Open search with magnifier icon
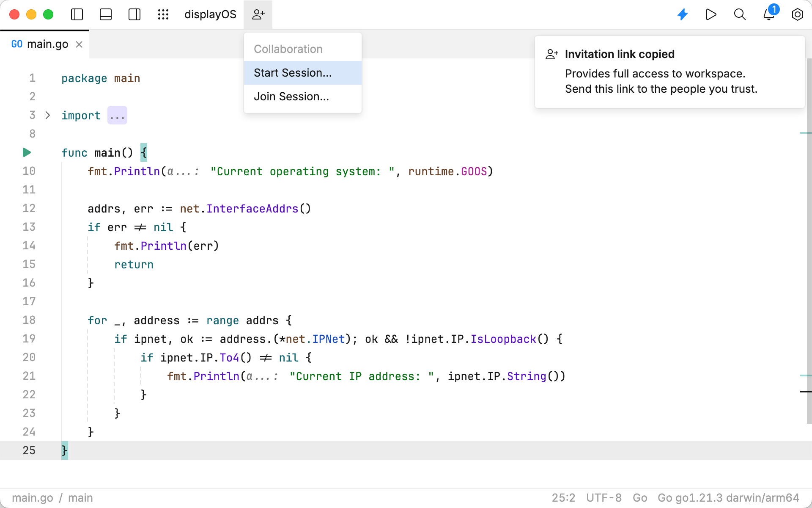The image size is (812, 508). point(740,14)
